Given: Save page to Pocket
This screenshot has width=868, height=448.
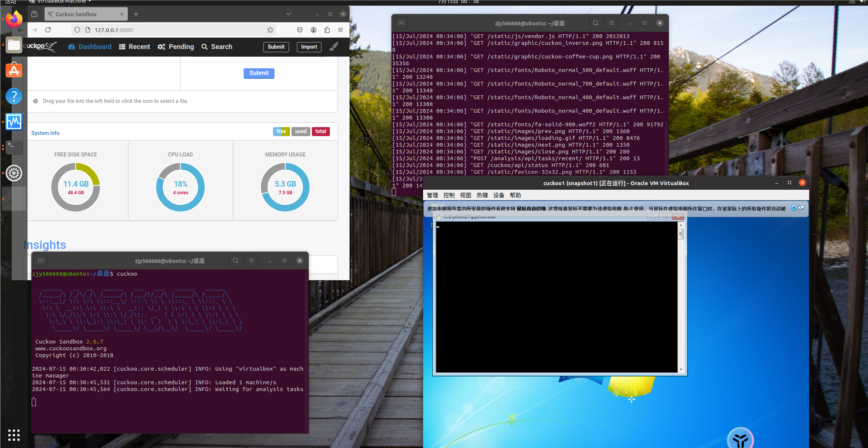Looking at the screenshot, I should coord(300,30).
